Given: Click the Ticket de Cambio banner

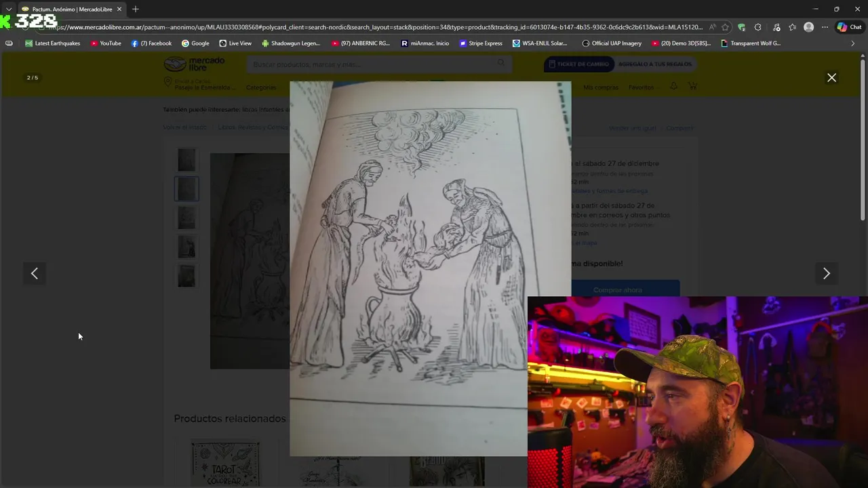Looking at the screenshot, I should [x=578, y=64].
